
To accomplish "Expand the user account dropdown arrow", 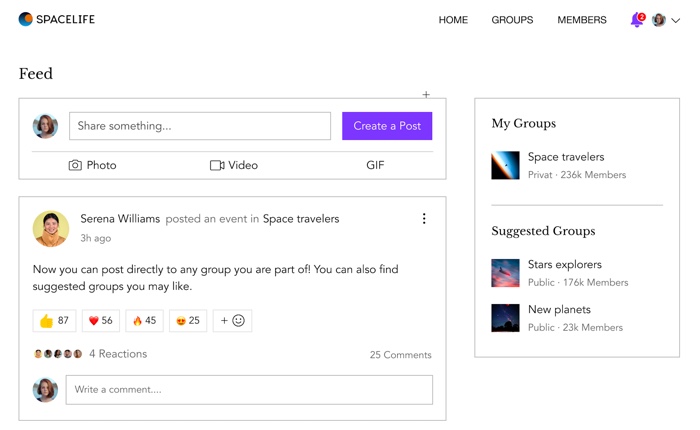I will [x=676, y=21].
